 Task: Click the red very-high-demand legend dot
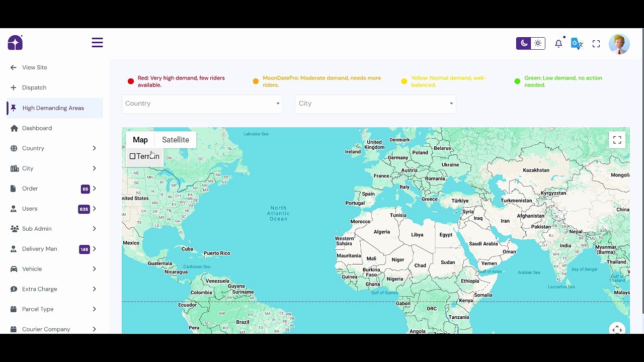131,81
